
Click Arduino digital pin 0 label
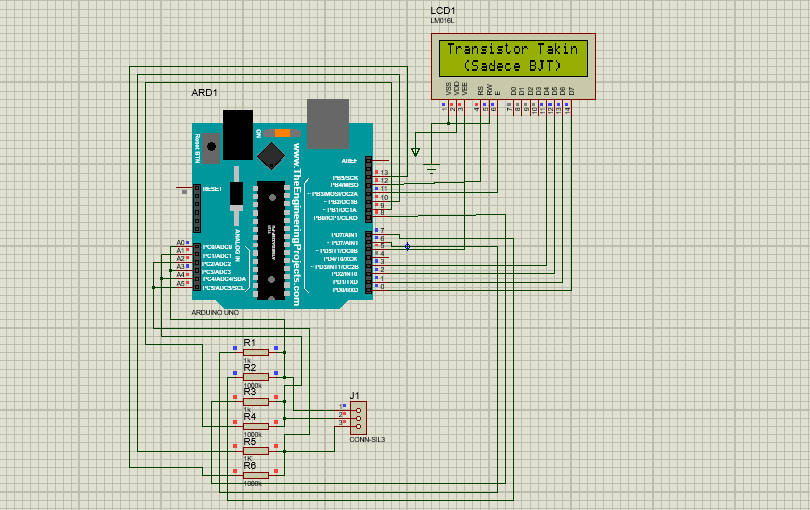[382, 287]
